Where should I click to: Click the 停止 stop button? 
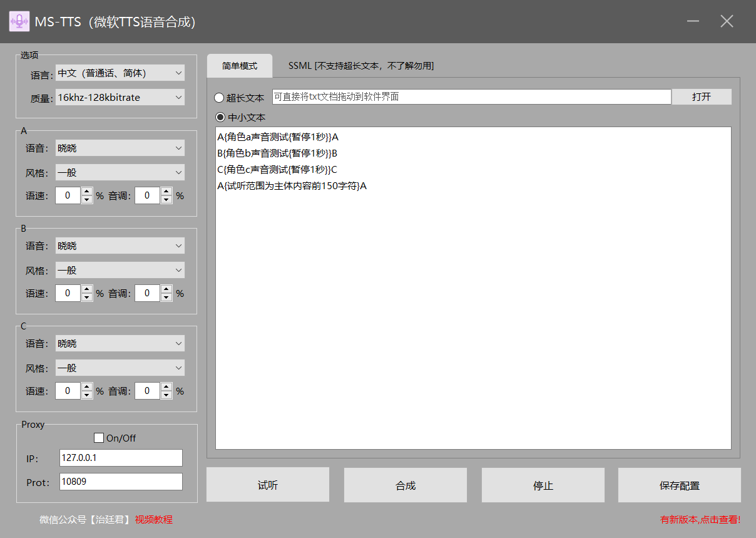click(x=543, y=485)
